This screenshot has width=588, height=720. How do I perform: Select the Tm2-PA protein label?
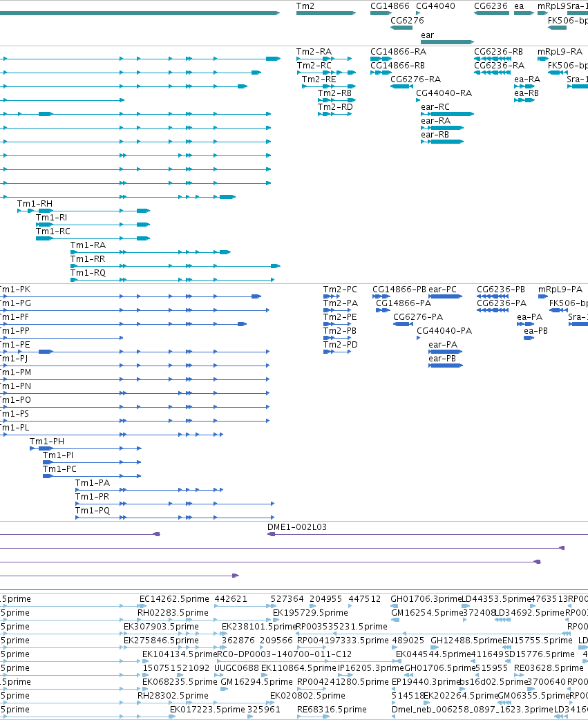pos(341,303)
